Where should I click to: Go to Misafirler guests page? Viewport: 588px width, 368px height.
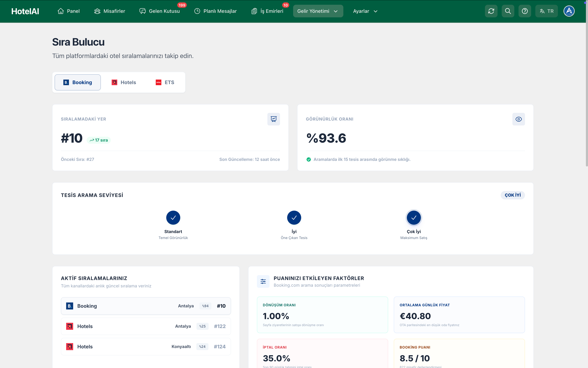(110, 11)
